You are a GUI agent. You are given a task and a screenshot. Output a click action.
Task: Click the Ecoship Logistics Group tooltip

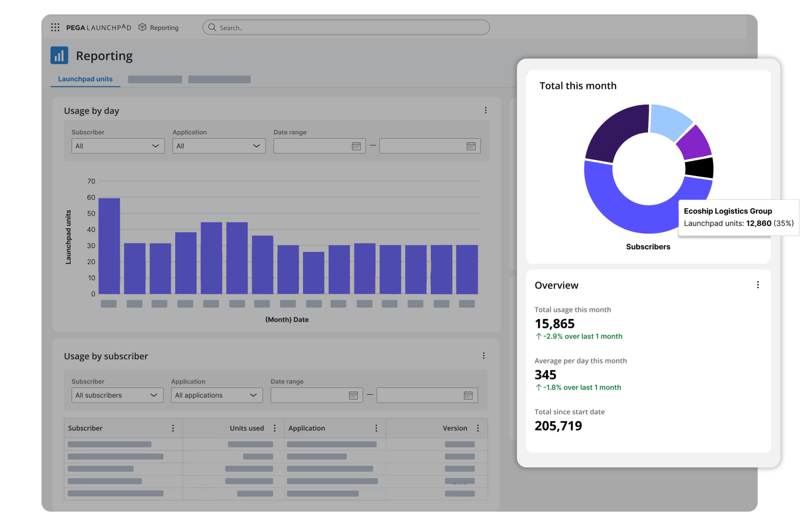739,217
